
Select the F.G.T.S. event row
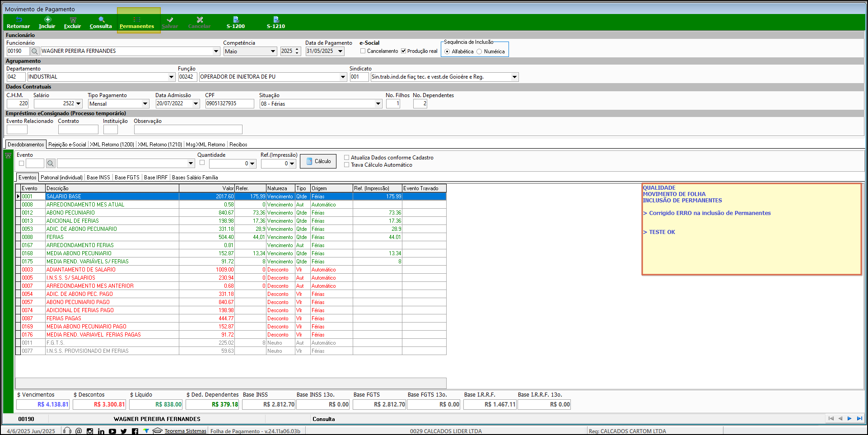pos(231,343)
